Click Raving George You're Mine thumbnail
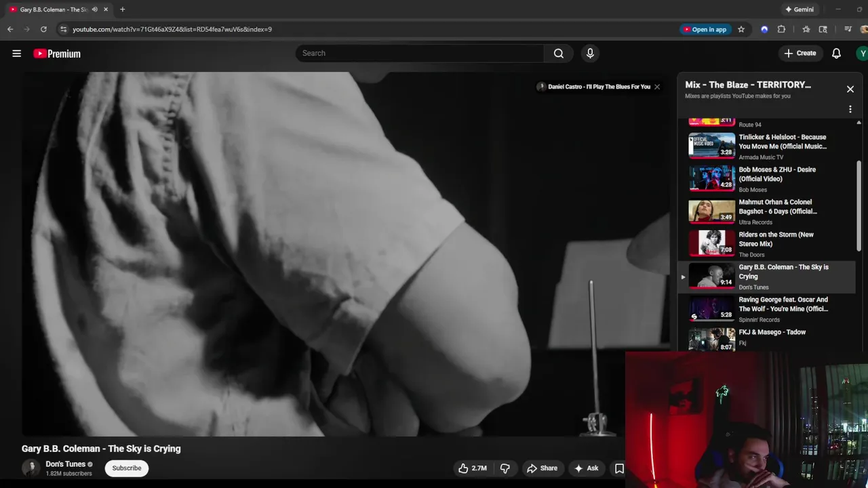 click(712, 308)
